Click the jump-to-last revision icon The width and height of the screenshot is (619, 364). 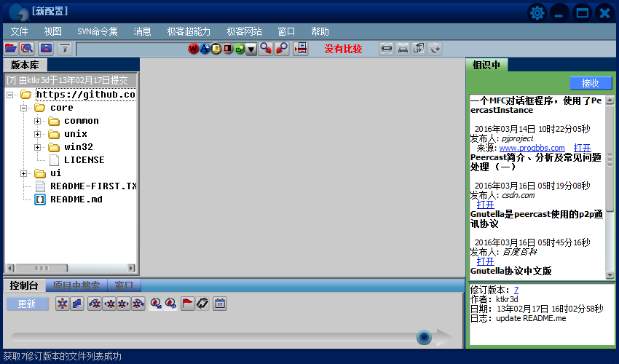[x=138, y=304]
